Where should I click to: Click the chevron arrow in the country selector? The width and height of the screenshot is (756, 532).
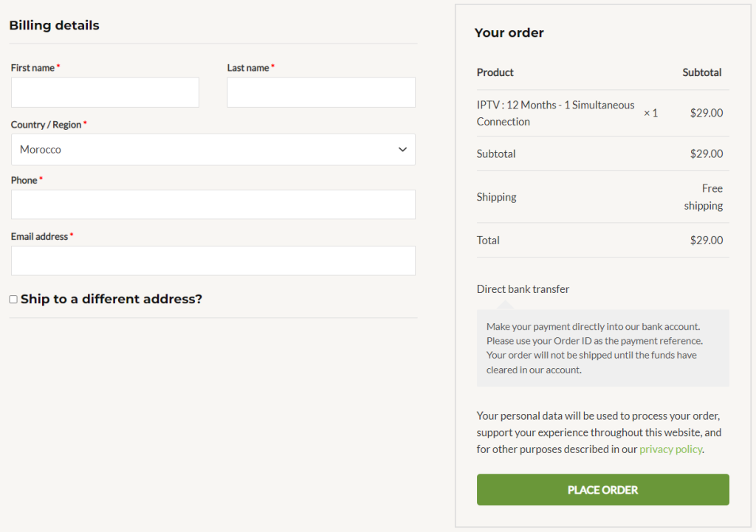pos(402,150)
